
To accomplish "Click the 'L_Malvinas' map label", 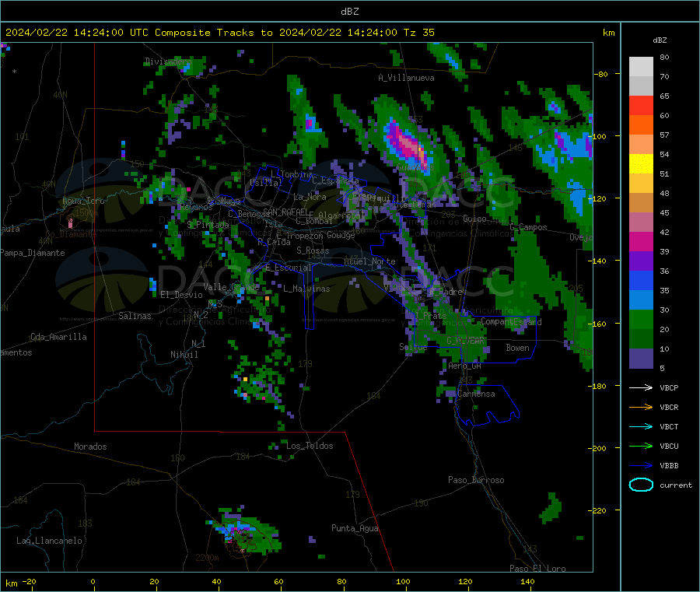I will [x=306, y=289].
